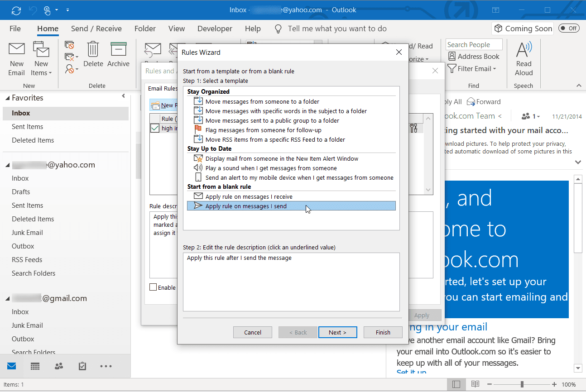Open People view in navigation bar
Screen dimensions: 586x392
coord(59,366)
